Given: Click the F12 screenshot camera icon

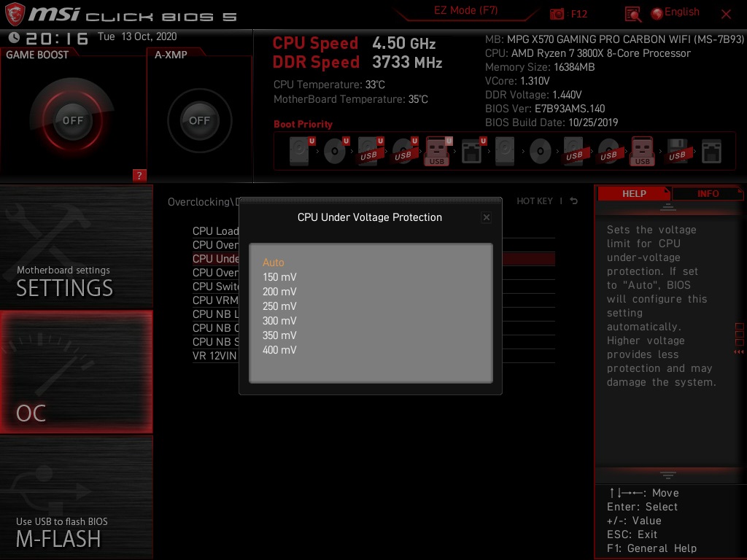Looking at the screenshot, I should point(557,14).
